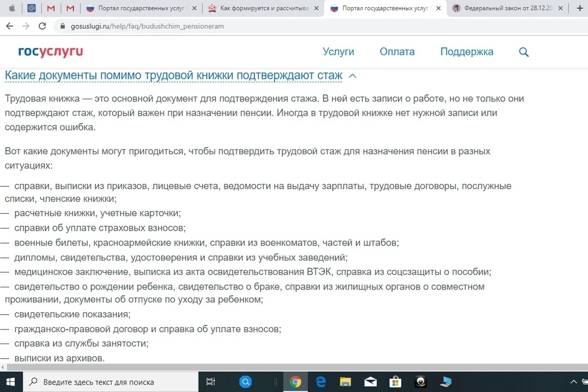Open Microsoft Store from taskbar

pyautogui.click(x=395, y=382)
